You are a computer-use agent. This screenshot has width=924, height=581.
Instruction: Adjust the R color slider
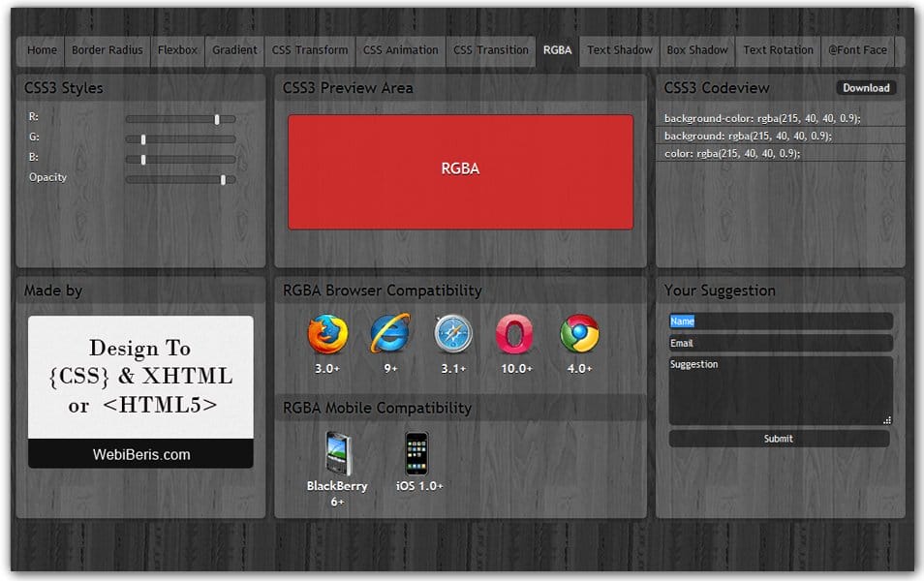(215, 120)
